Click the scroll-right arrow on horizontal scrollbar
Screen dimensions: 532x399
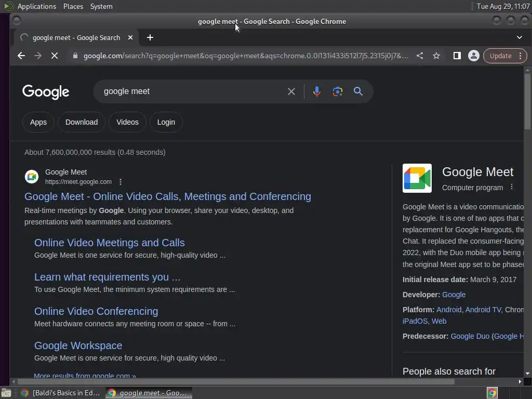pos(520,381)
